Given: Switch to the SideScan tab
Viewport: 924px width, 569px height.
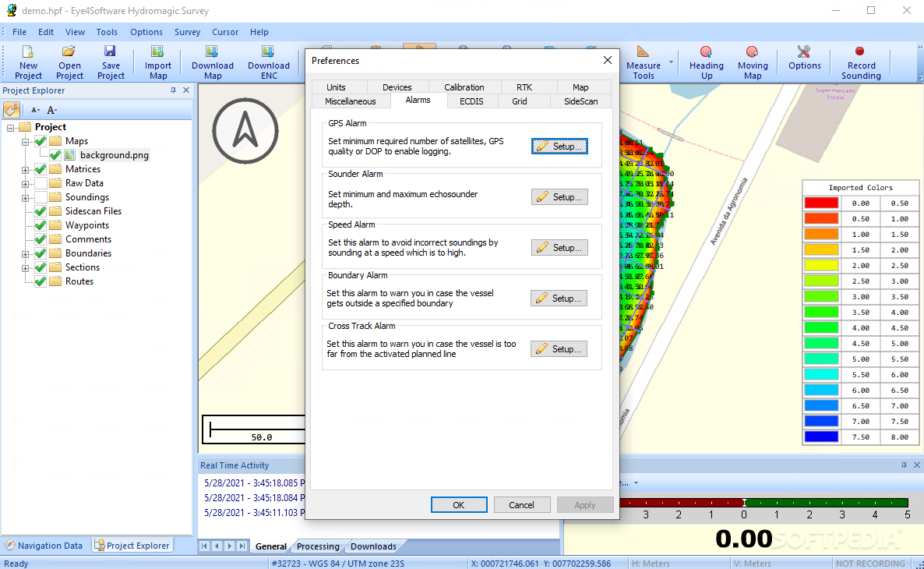Looking at the screenshot, I should [580, 101].
